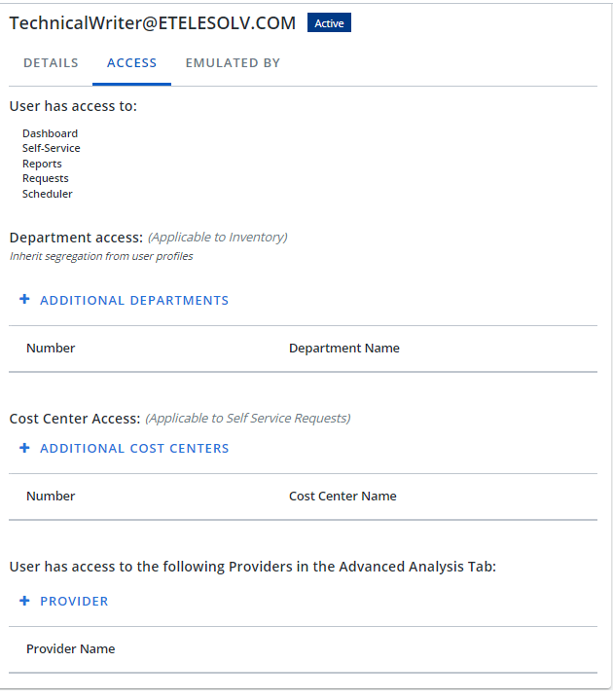Click the cost centers table Number header
The width and height of the screenshot is (613, 700).
tap(51, 496)
